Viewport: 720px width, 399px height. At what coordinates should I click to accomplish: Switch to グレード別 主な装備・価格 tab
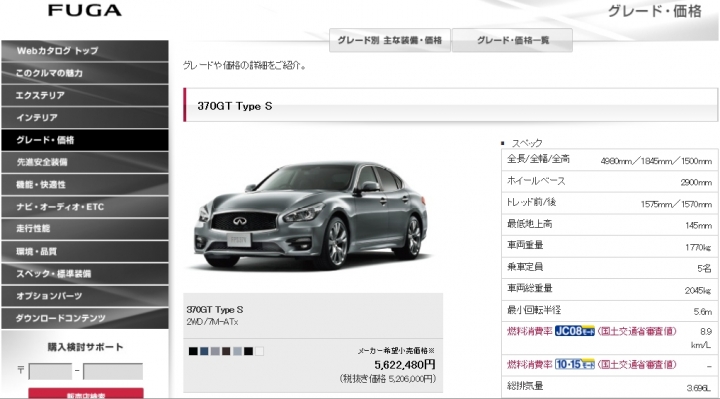(x=389, y=40)
